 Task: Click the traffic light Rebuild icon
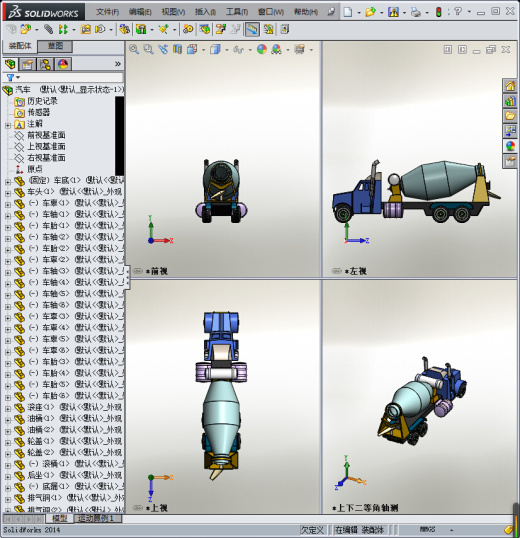[438, 12]
